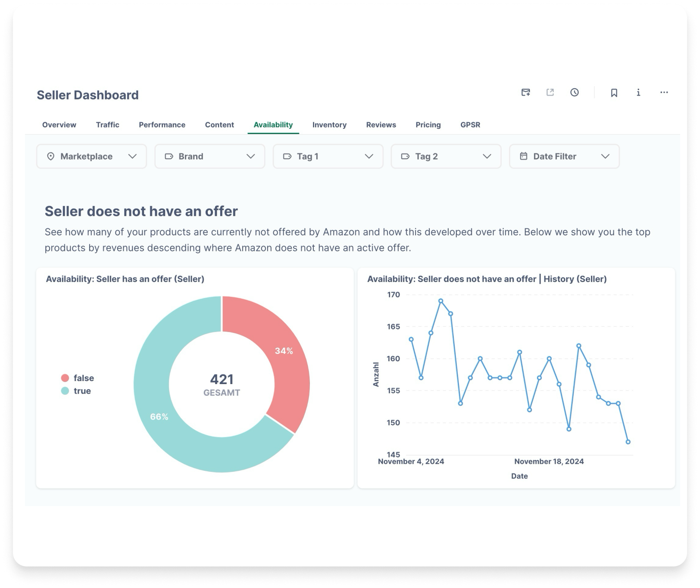Click the History (Seller) chart title
Image resolution: width=700 pixels, height=588 pixels.
click(x=487, y=279)
